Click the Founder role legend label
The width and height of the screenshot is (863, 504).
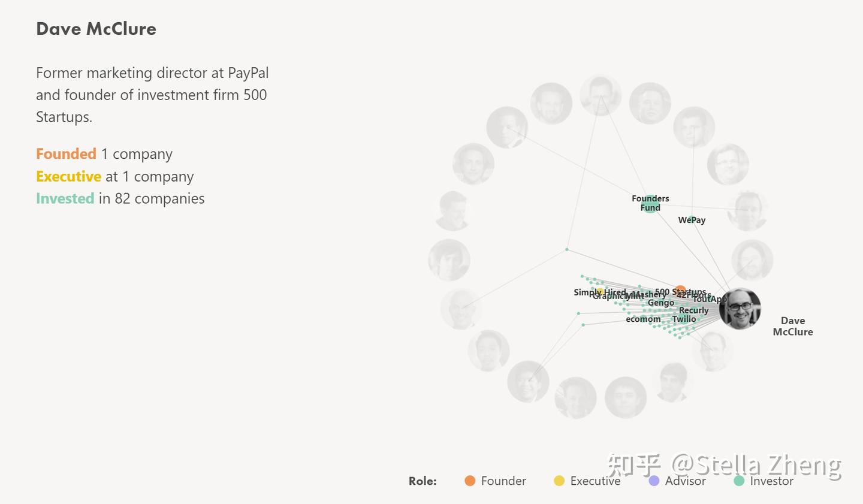tap(503, 481)
